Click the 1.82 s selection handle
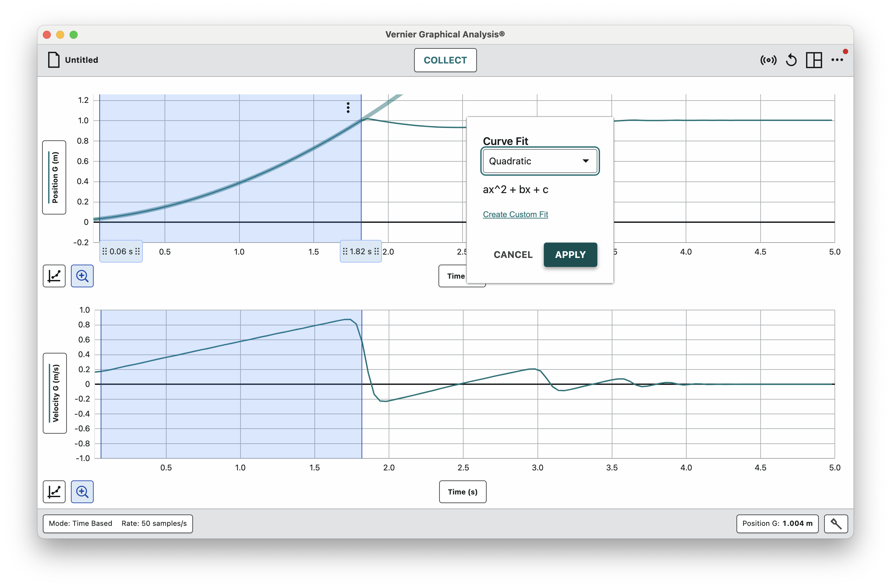891x588 pixels. [x=361, y=251]
